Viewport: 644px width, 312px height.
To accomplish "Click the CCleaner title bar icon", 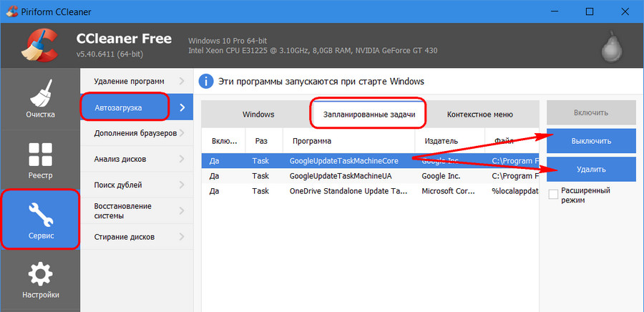I will (12, 11).
